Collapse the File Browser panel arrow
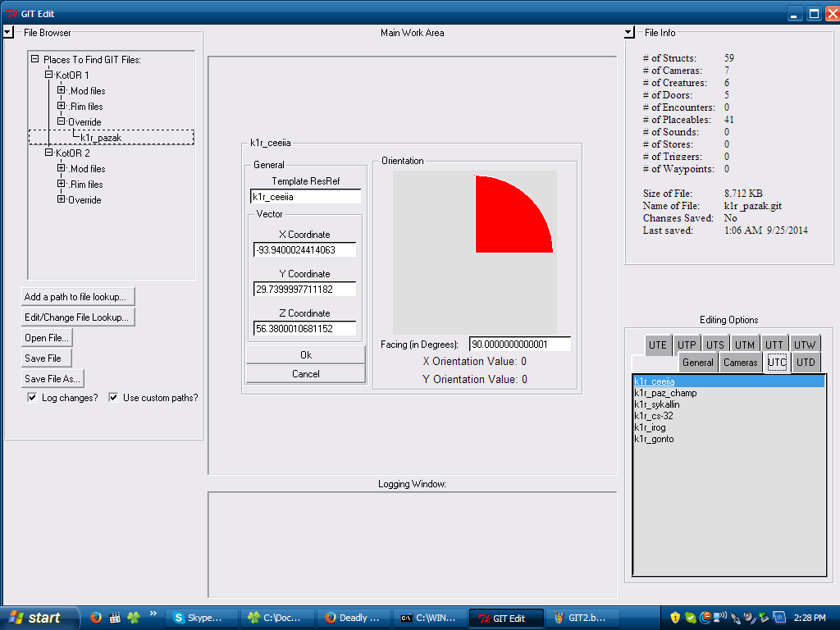 (x=8, y=33)
